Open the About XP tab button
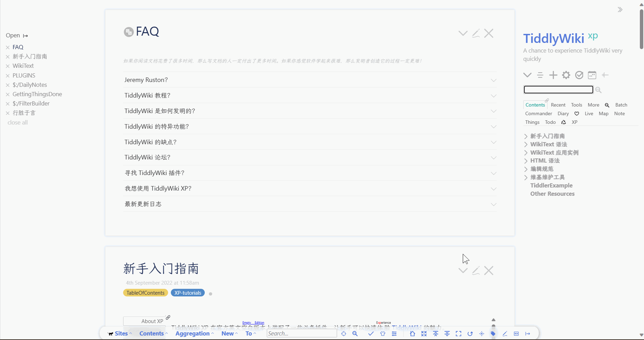The height and width of the screenshot is (340, 644). click(145, 321)
